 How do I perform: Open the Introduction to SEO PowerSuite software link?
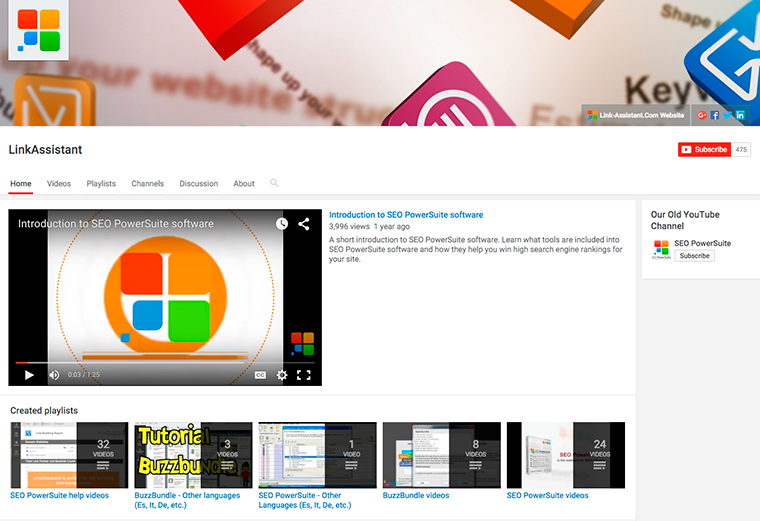pos(406,215)
